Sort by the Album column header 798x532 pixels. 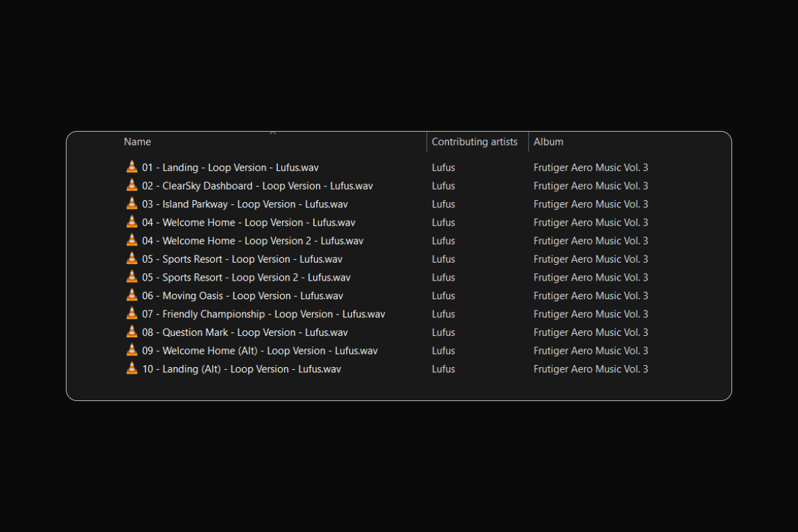[x=549, y=142]
